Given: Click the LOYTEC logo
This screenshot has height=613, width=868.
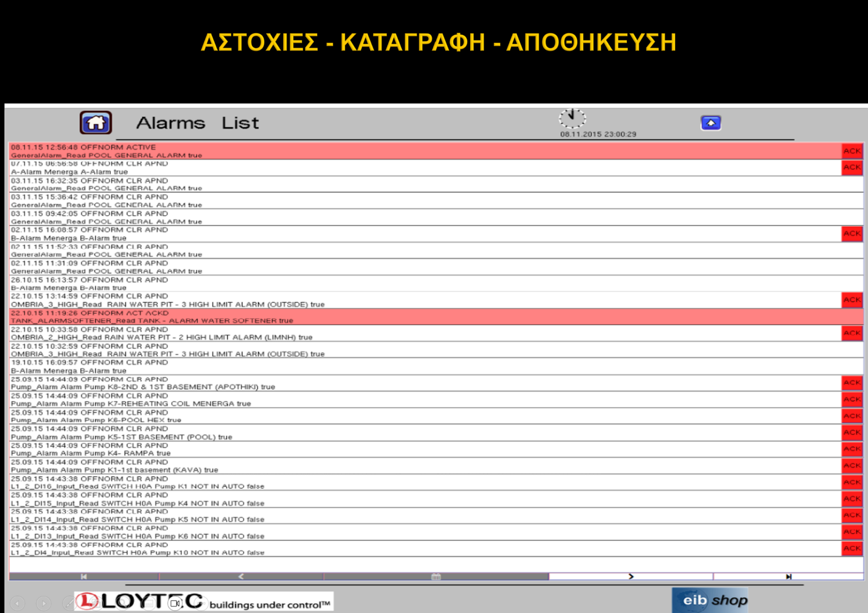Looking at the screenshot, I should (x=203, y=601).
